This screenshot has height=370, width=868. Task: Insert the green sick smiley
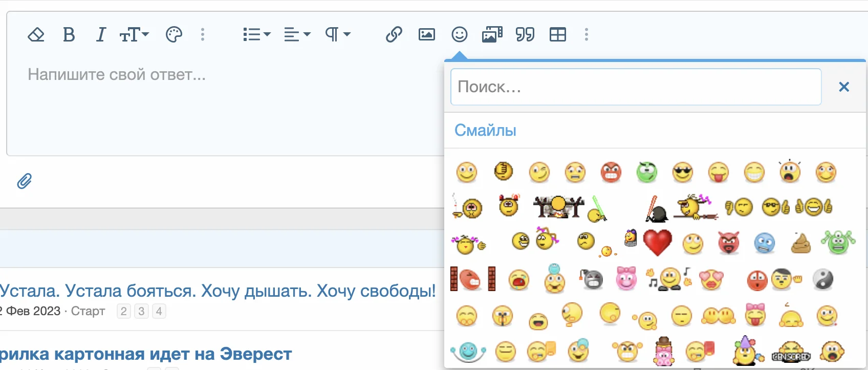tap(647, 172)
